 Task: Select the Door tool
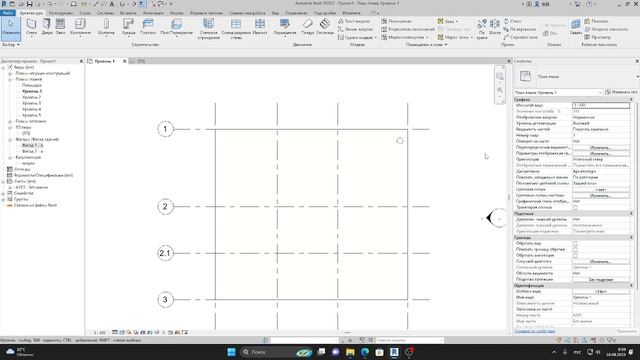click(47, 27)
